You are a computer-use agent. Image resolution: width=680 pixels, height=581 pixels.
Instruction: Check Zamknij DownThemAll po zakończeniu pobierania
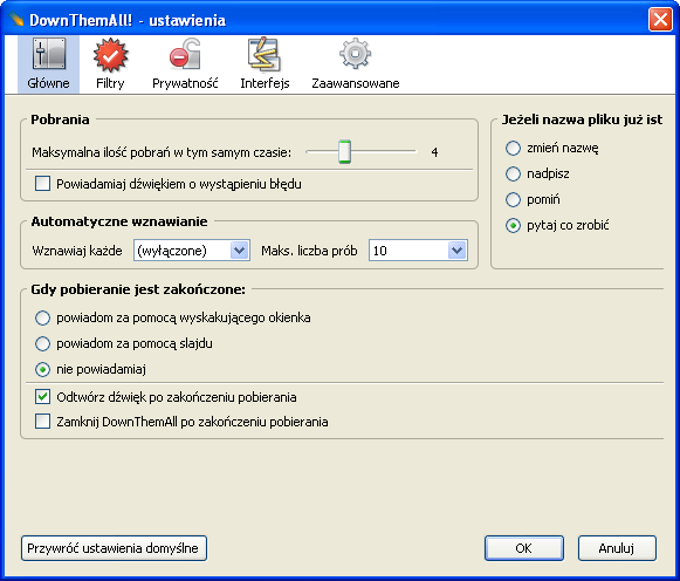(x=42, y=421)
